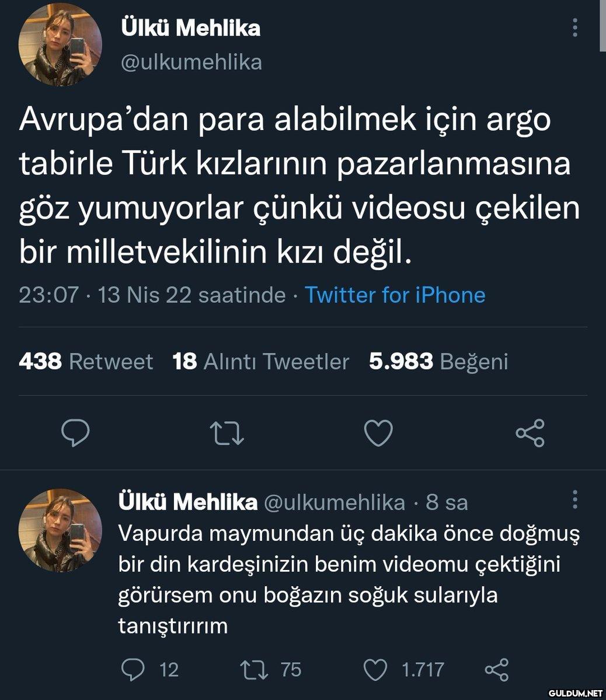
Task: Open profile picture on the reply tweet
Action: (x=60, y=530)
